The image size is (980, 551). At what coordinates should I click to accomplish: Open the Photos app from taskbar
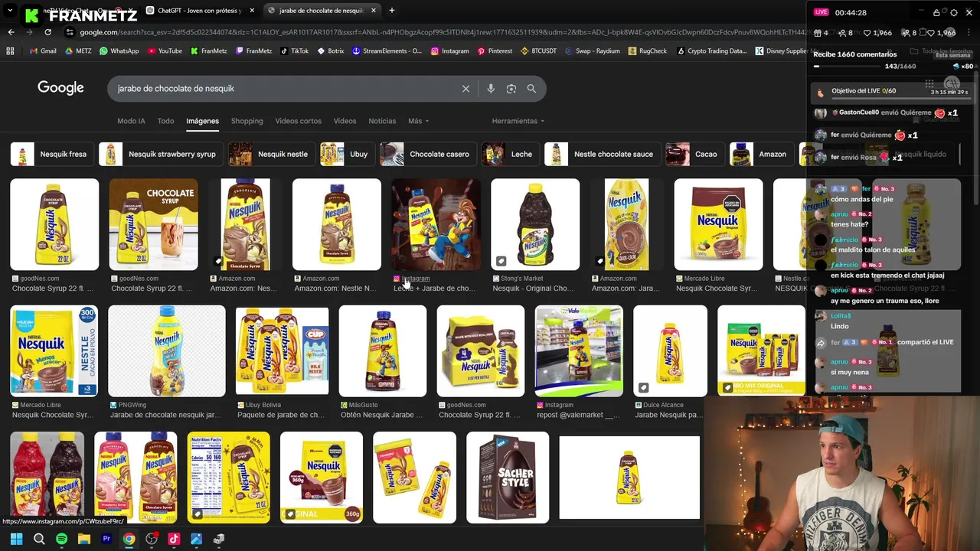(x=197, y=539)
